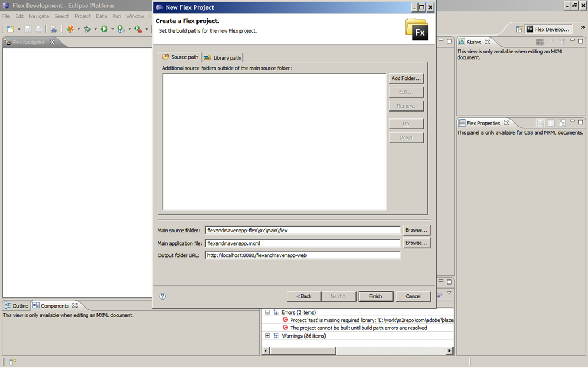588x368 pixels.
Task: Click the binary file toolbar icon
Action: (x=53, y=29)
